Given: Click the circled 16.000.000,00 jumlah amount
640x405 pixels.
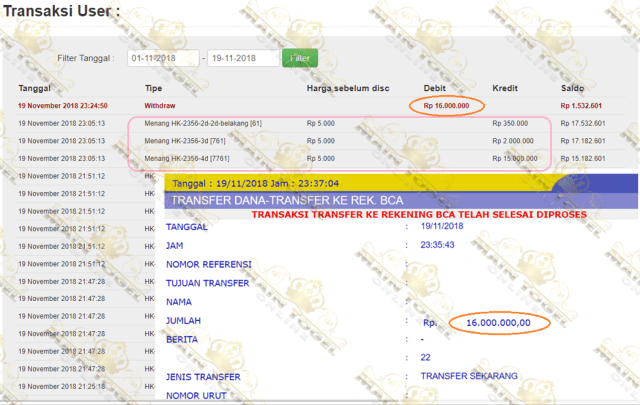Looking at the screenshot, I should coord(498,323).
